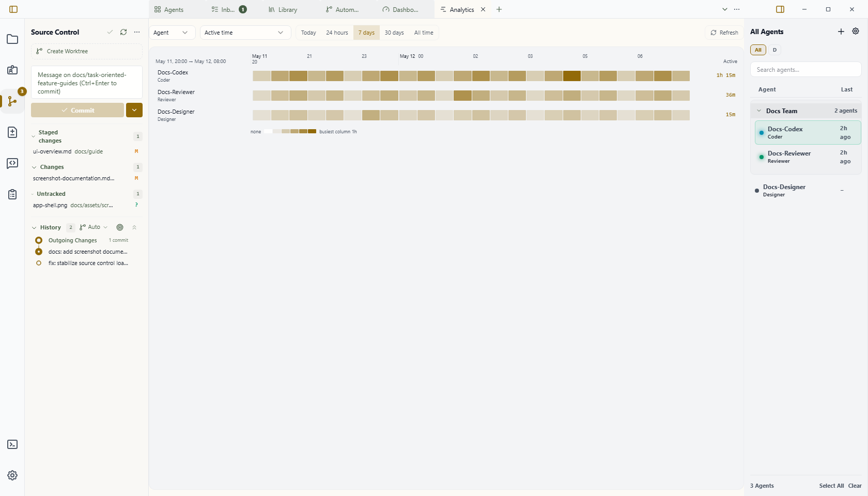Open All Agents settings gear icon
The image size is (868, 496).
856,32
